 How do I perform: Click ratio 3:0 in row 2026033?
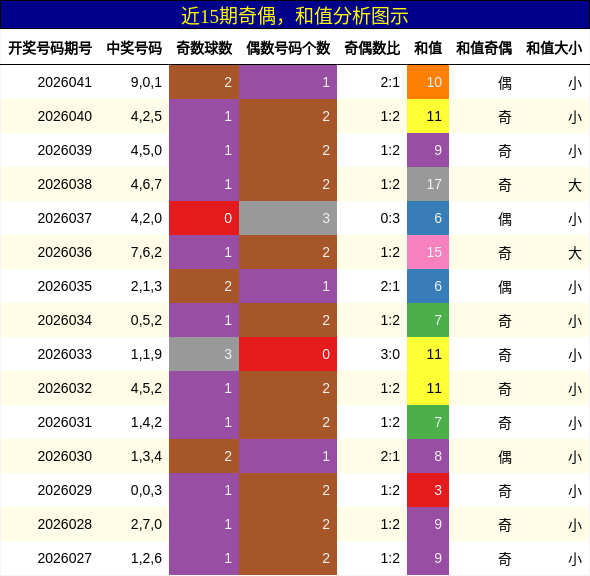[390, 354]
